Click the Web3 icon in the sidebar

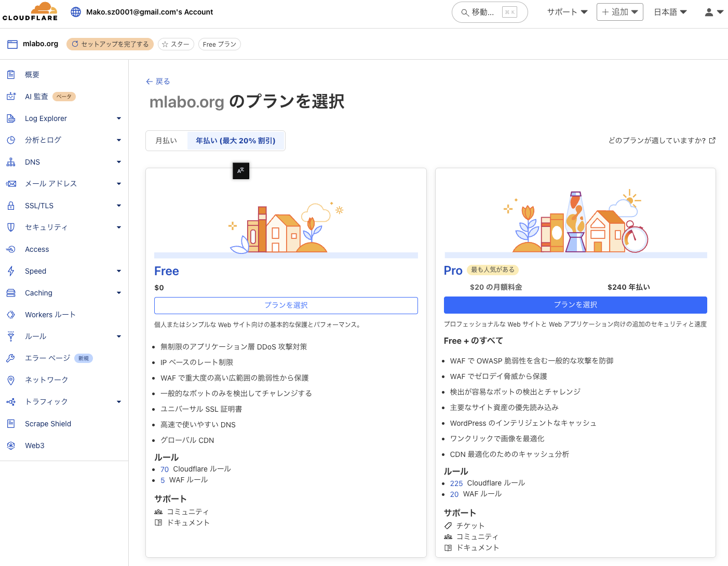click(x=11, y=445)
